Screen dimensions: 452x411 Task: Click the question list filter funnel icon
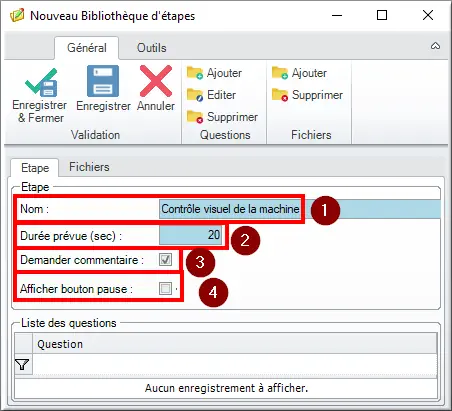(x=23, y=364)
